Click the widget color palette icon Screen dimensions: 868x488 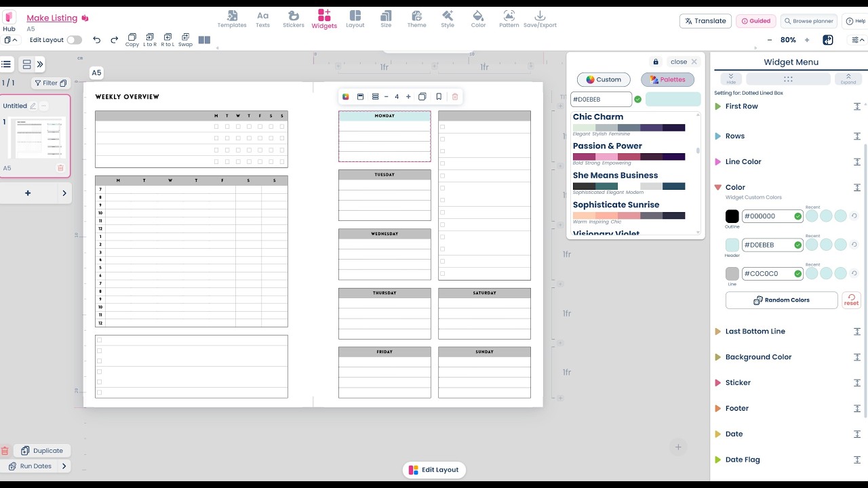tap(346, 97)
